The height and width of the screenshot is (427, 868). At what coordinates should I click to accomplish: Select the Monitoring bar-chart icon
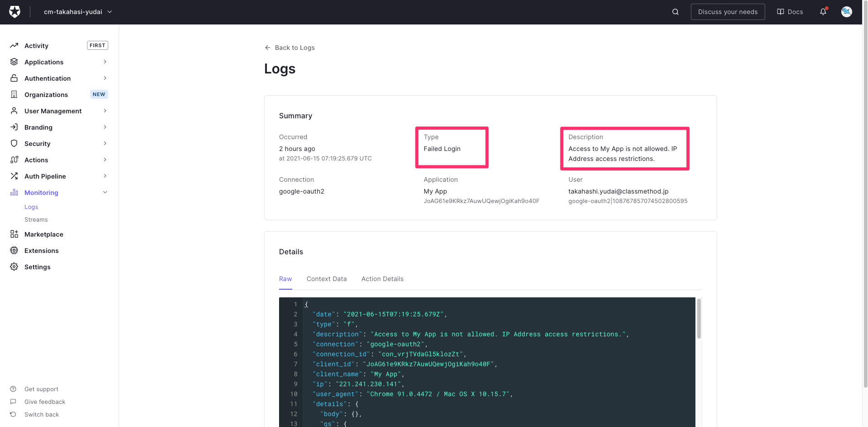point(14,192)
